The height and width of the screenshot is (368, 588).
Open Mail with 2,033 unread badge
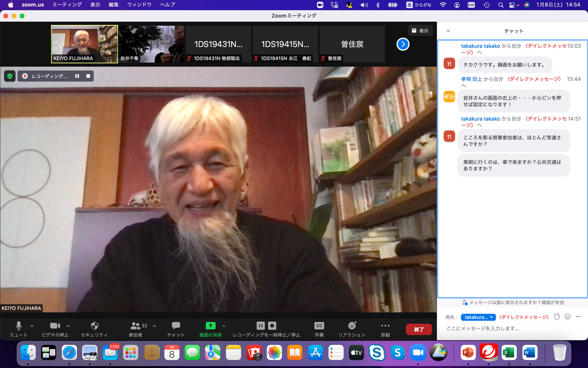tap(110, 353)
